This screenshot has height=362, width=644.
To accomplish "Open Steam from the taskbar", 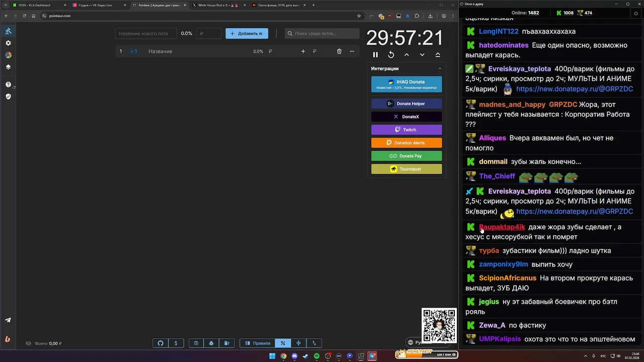I will coord(305,356).
